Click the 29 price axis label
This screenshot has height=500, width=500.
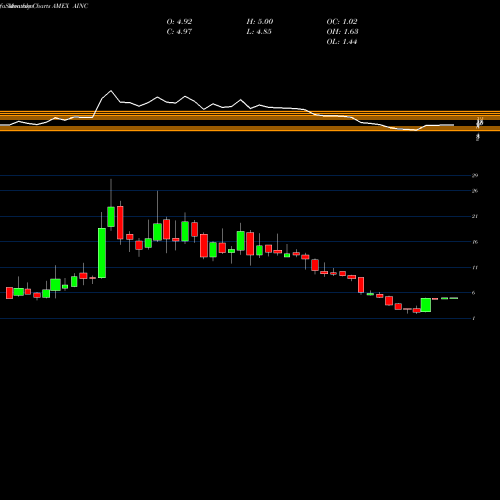(x=475, y=175)
